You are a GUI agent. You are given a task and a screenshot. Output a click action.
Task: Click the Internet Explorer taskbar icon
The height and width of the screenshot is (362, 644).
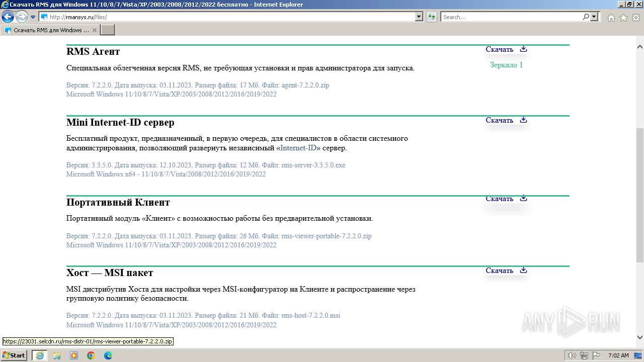click(40, 355)
